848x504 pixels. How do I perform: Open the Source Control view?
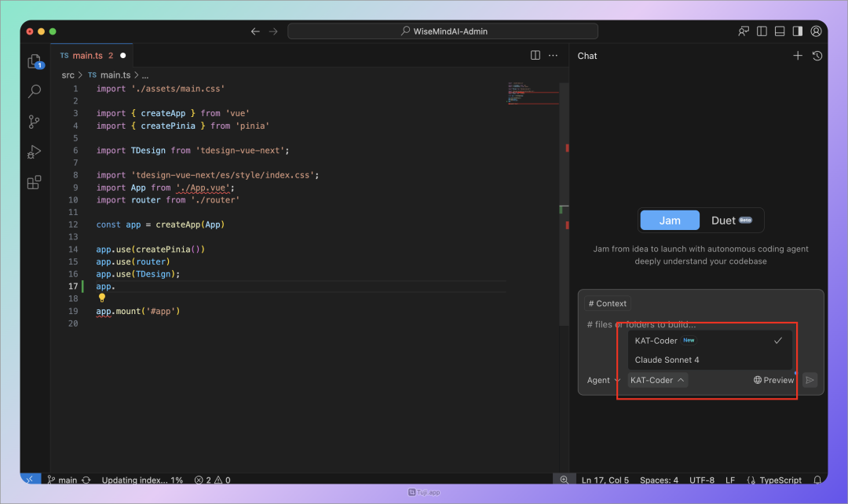34,122
